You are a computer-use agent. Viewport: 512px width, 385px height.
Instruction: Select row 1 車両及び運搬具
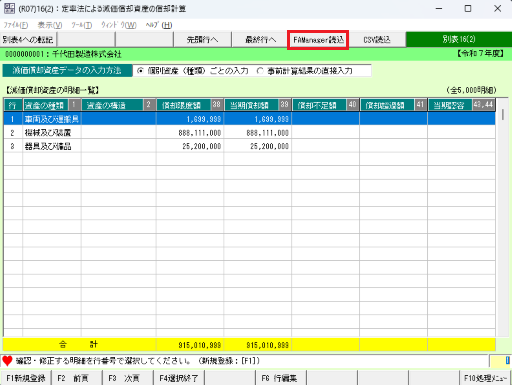point(249,119)
